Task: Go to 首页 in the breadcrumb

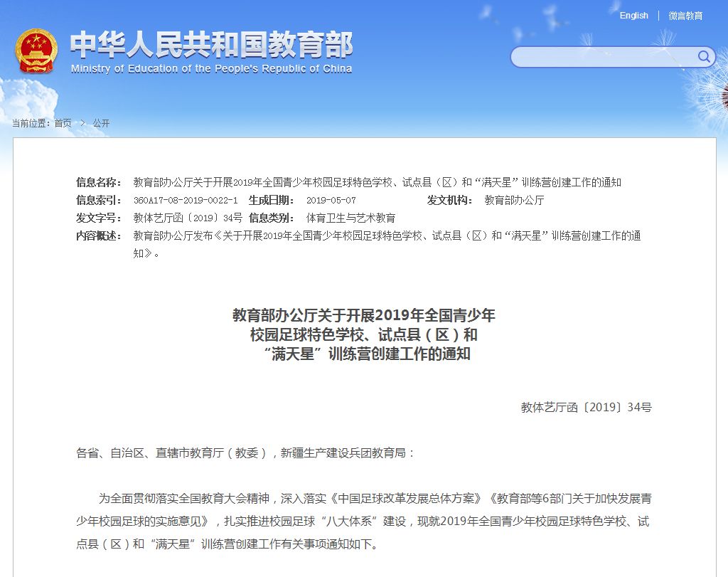Action: 63,122
